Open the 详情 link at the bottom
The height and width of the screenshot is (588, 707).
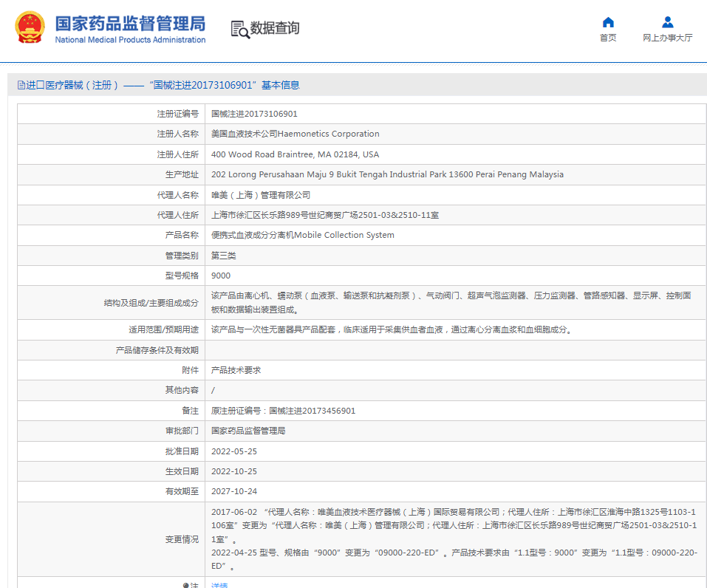(x=219, y=585)
